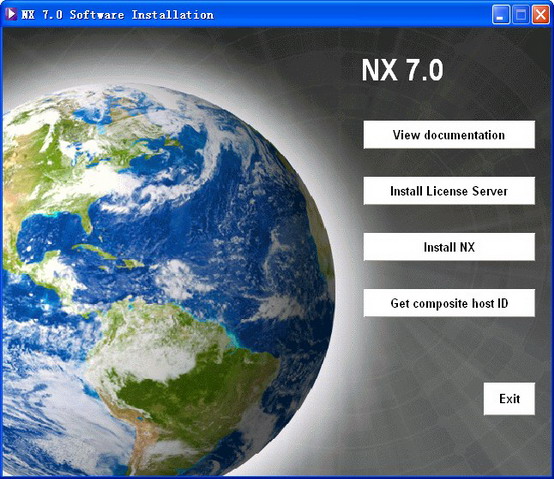Click the Florida peninsula on the globe
Image resolution: width=554 pixels, height=479 pixels.
pyautogui.click(x=87, y=221)
